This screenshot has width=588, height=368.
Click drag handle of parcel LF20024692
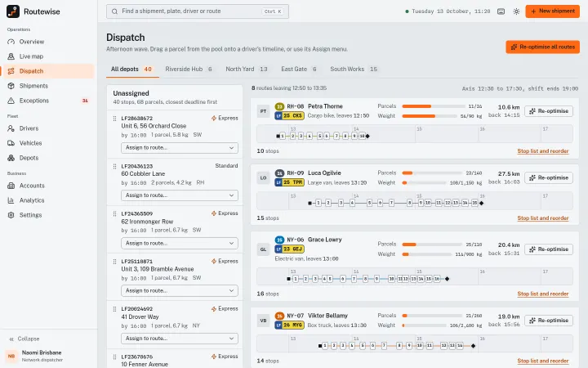pyautogui.click(x=115, y=309)
